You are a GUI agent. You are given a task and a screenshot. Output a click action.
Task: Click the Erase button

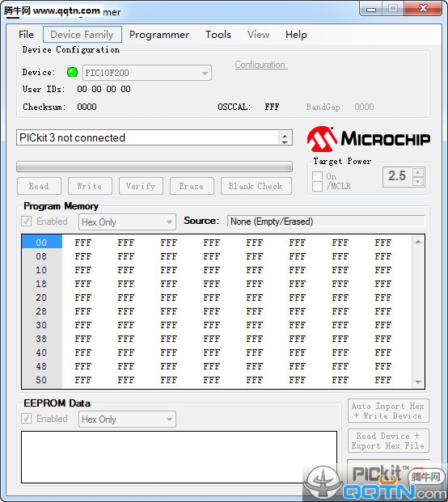192,186
